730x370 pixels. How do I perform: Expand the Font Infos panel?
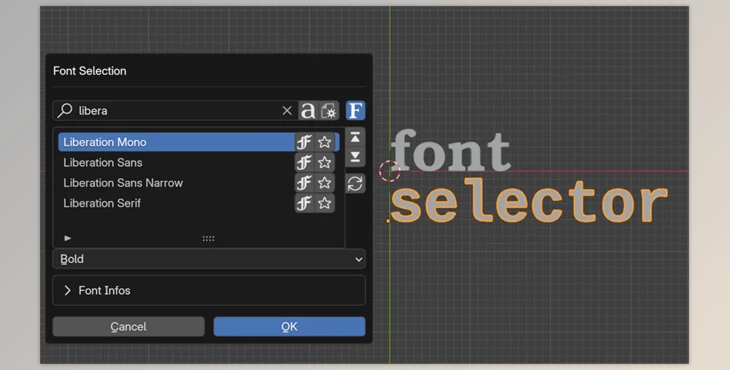coord(209,290)
